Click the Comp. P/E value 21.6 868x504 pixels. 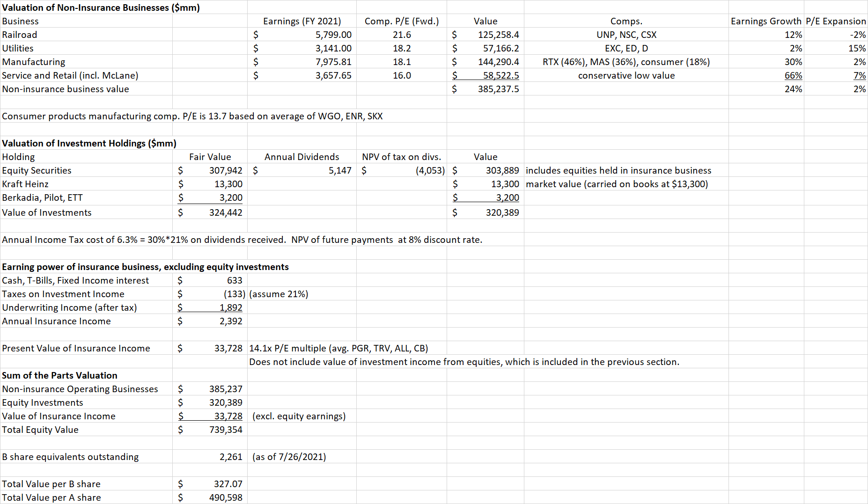point(402,35)
